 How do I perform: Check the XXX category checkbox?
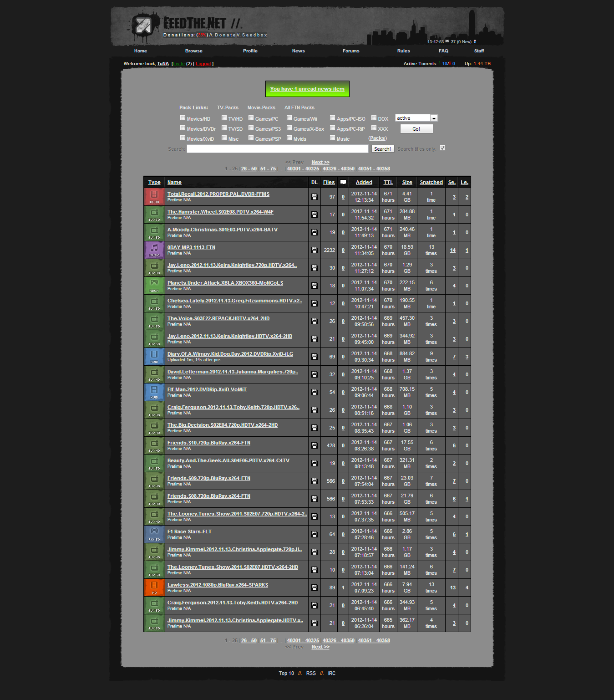(x=374, y=128)
